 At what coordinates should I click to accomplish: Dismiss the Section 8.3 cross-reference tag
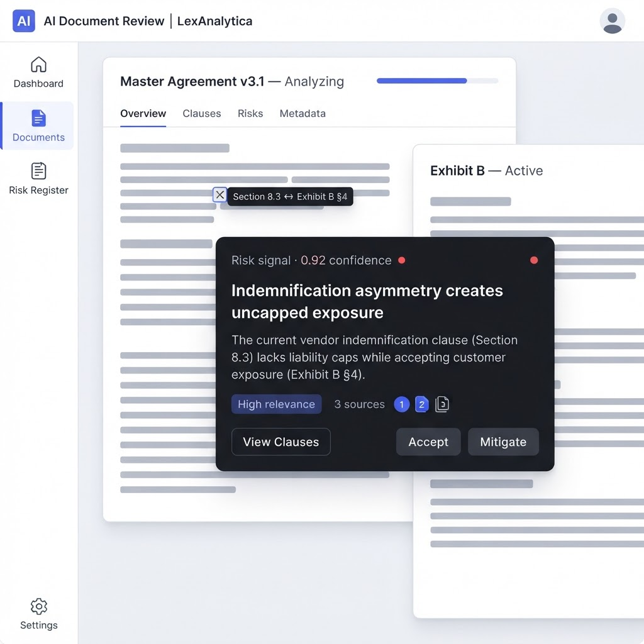(x=219, y=195)
